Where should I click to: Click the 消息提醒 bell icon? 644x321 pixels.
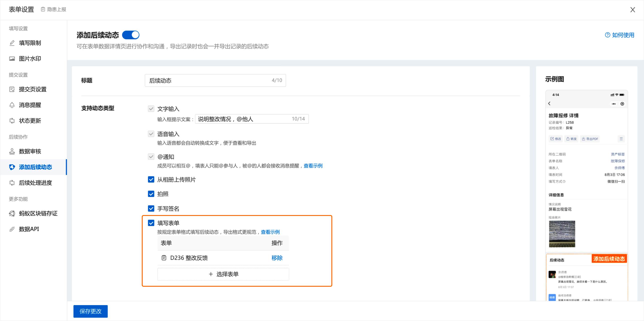click(12, 105)
